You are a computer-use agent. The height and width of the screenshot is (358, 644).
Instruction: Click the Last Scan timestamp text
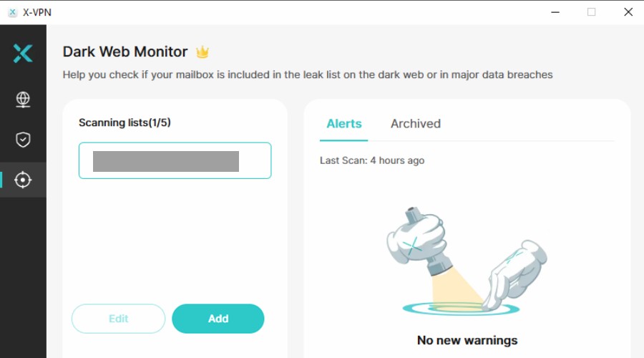pos(372,160)
